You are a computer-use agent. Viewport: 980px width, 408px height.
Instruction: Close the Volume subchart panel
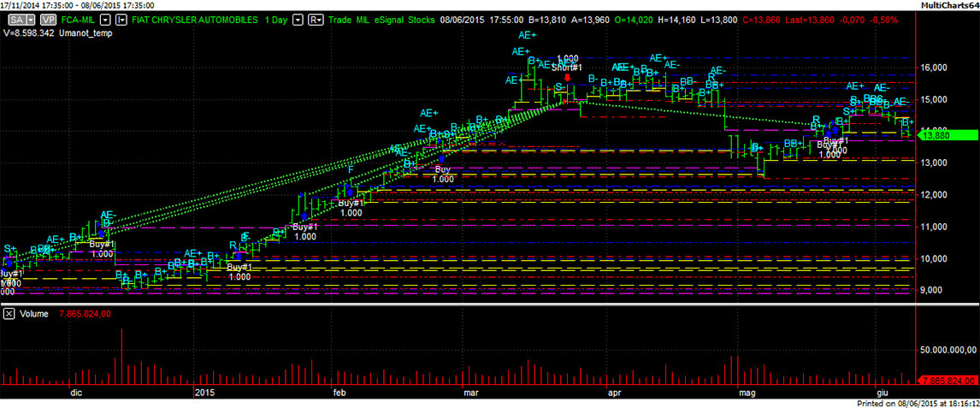pos(8,314)
